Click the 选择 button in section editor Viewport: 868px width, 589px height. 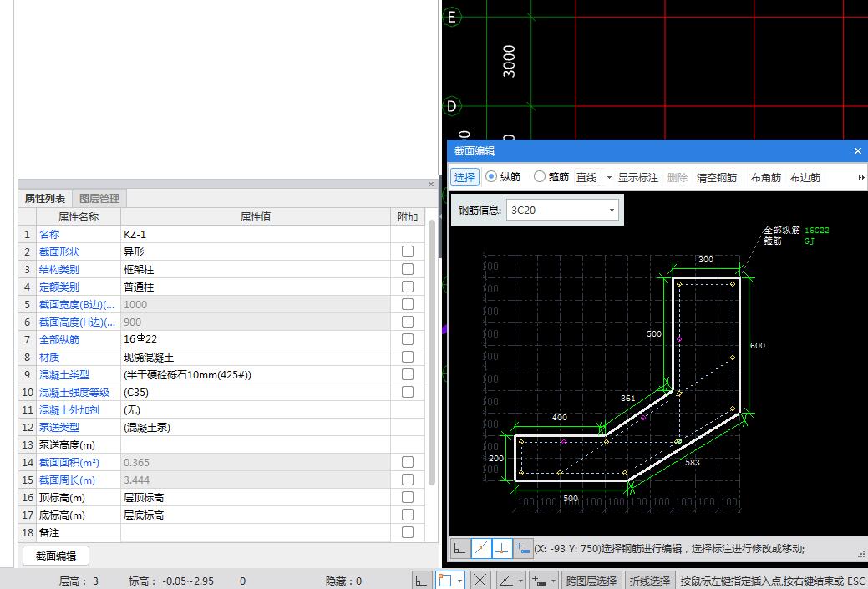click(x=464, y=177)
